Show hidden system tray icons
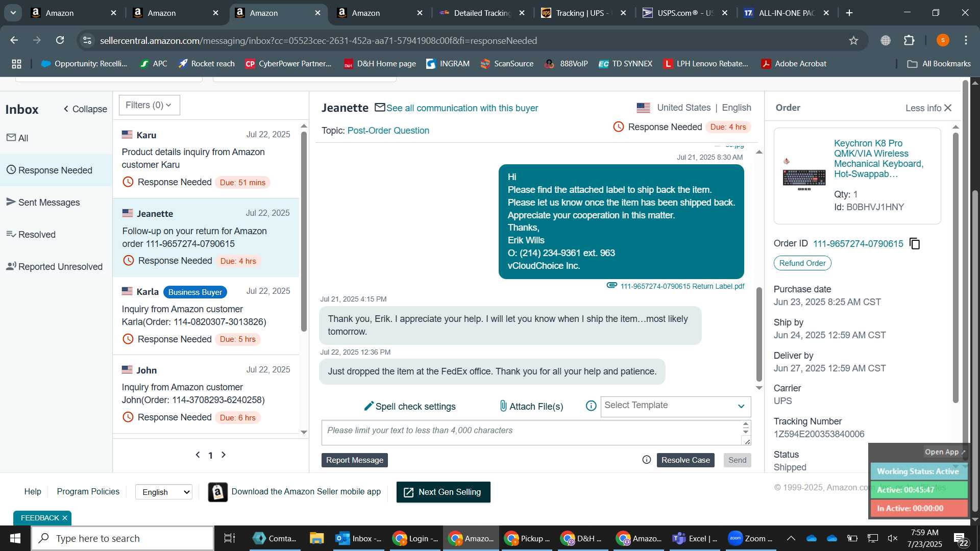 (x=791, y=538)
